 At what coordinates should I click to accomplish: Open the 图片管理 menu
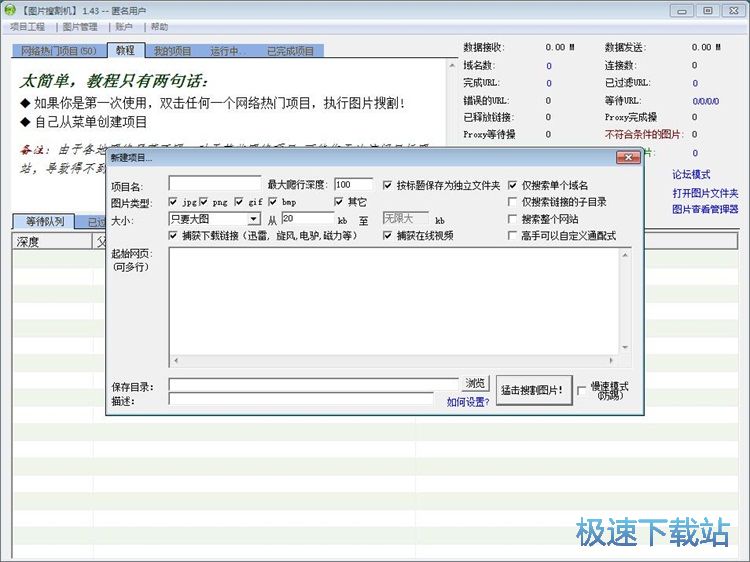point(80,27)
